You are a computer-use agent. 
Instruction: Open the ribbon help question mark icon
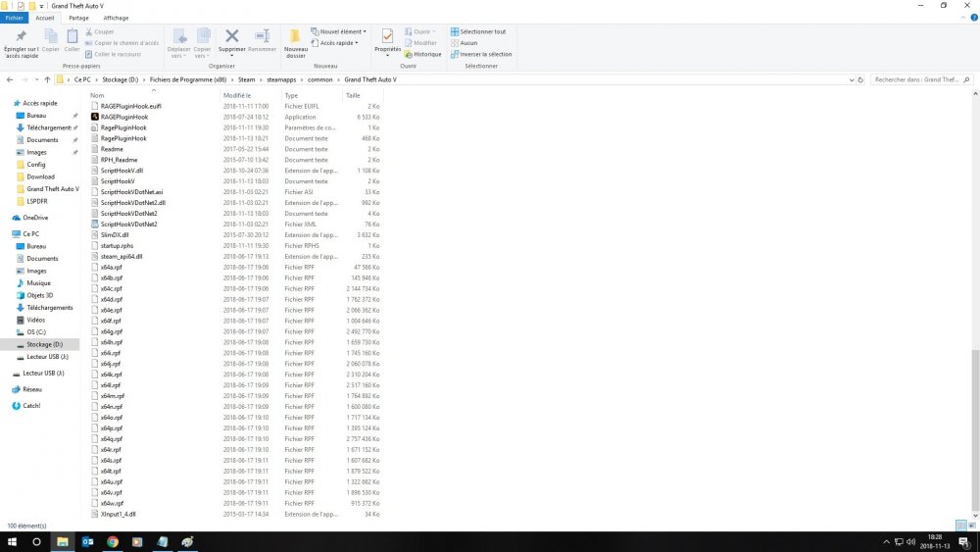[974, 18]
